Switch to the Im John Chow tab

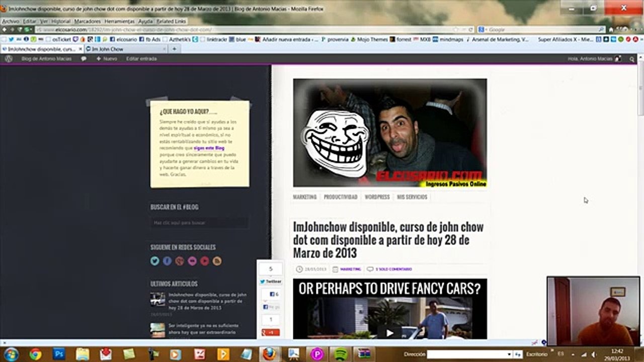(x=126, y=49)
